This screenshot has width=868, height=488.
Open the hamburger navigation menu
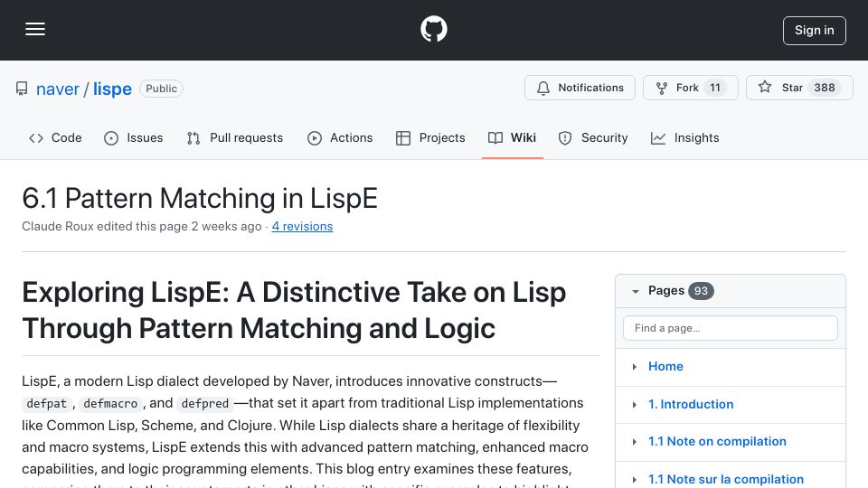click(x=35, y=29)
